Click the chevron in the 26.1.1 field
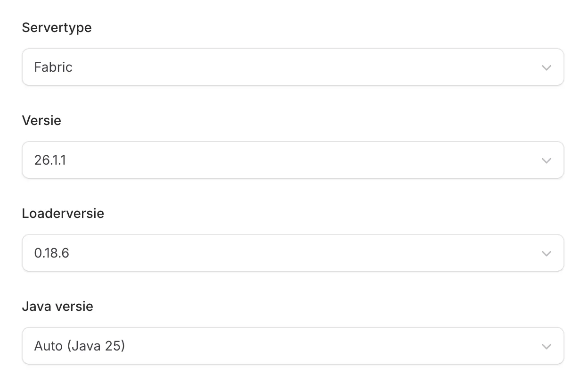The width and height of the screenshot is (588, 384). pyautogui.click(x=547, y=160)
